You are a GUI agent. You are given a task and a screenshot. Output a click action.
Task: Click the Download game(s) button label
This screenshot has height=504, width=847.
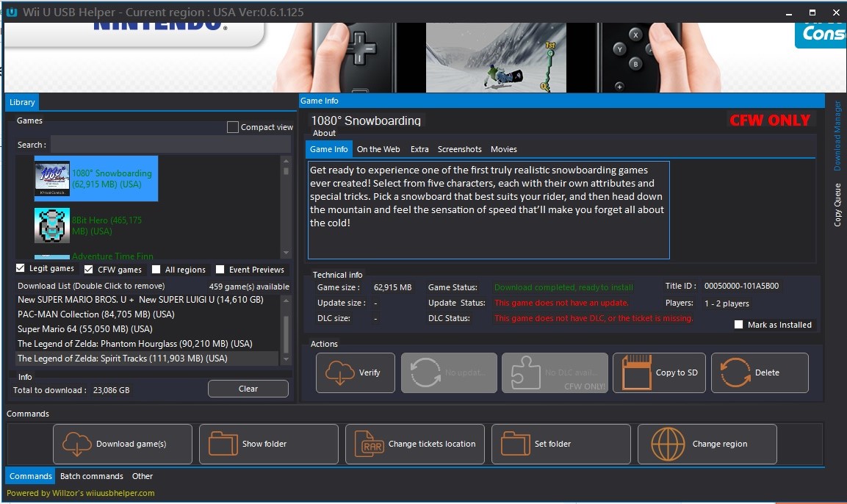click(x=131, y=444)
